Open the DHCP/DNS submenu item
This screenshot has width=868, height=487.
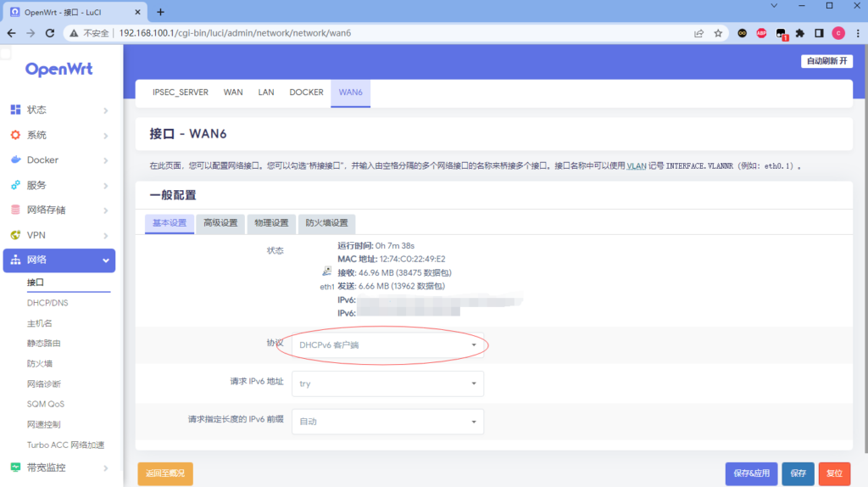point(47,303)
